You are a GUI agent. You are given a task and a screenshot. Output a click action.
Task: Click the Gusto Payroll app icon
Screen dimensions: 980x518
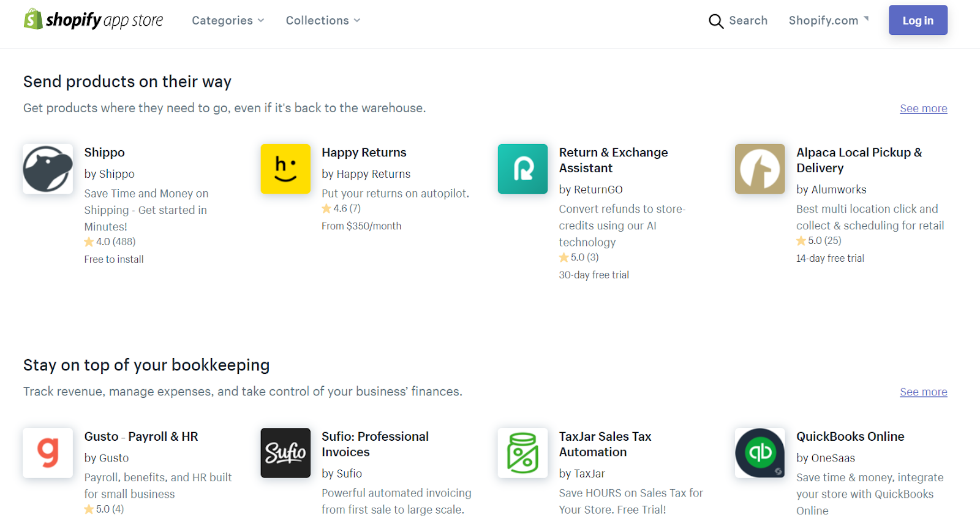point(48,453)
